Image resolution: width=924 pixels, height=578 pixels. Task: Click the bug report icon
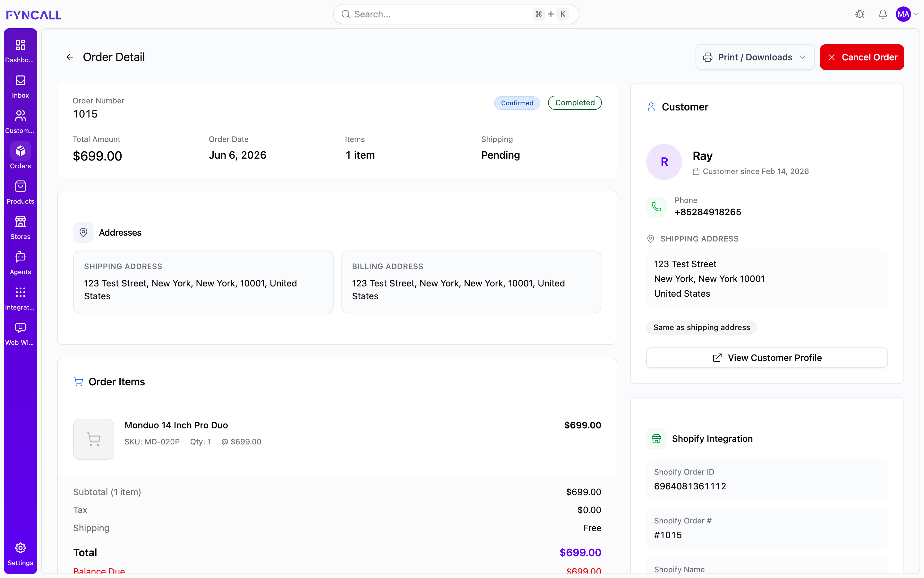860,14
